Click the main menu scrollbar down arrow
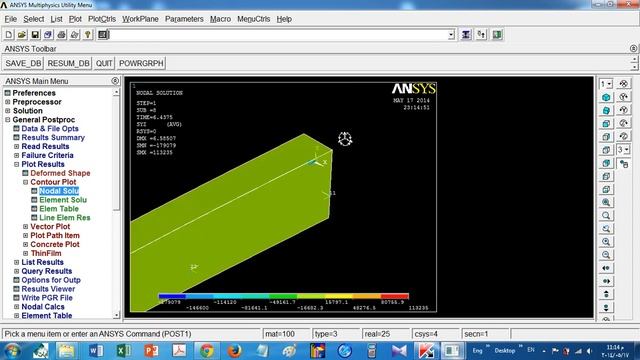The width and height of the screenshot is (640, 360). tap(117, 315)
